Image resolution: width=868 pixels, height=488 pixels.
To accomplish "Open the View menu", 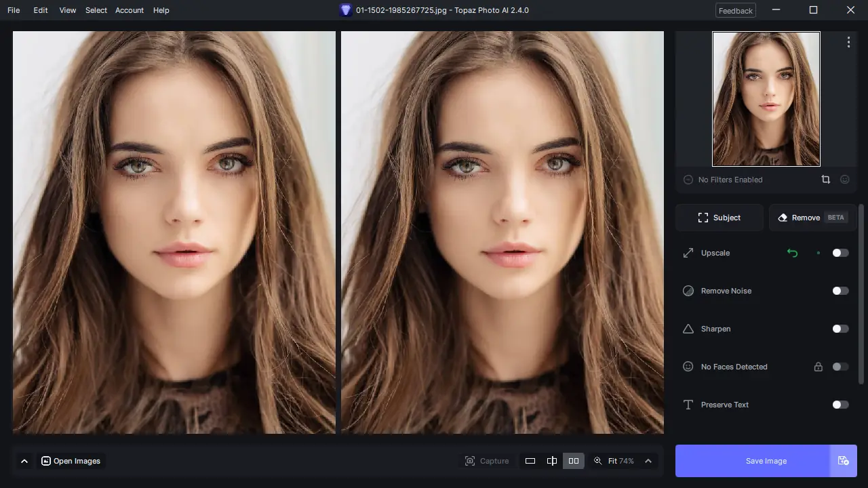I will (x=68, y=10).
